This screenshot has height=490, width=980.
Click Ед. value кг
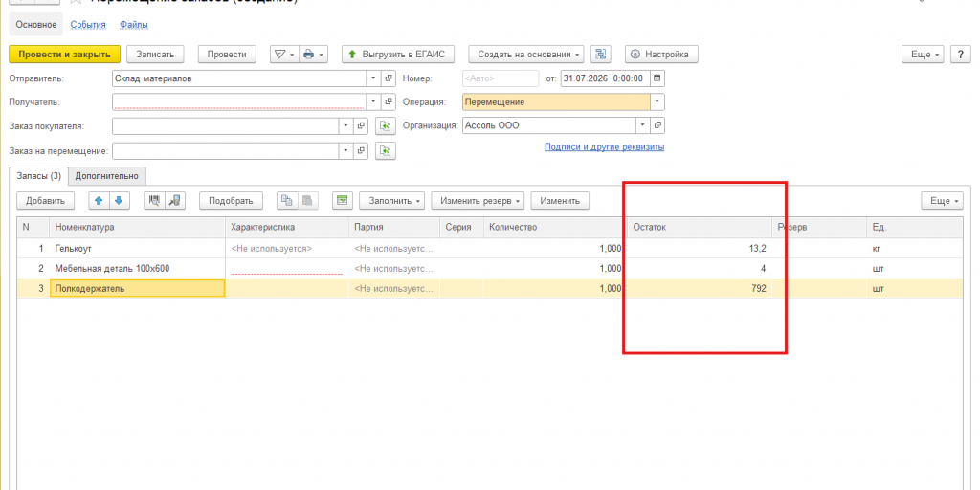coord(877,248)
